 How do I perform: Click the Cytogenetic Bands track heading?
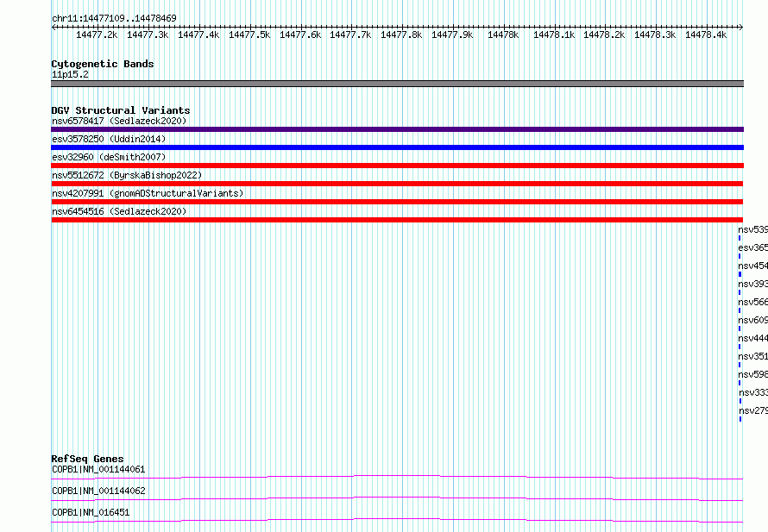pos(103,64)
